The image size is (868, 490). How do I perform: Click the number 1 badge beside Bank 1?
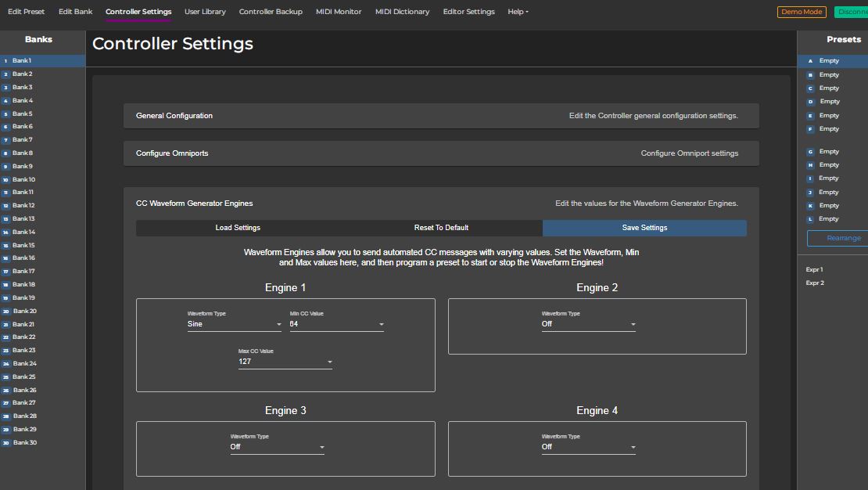5,61
